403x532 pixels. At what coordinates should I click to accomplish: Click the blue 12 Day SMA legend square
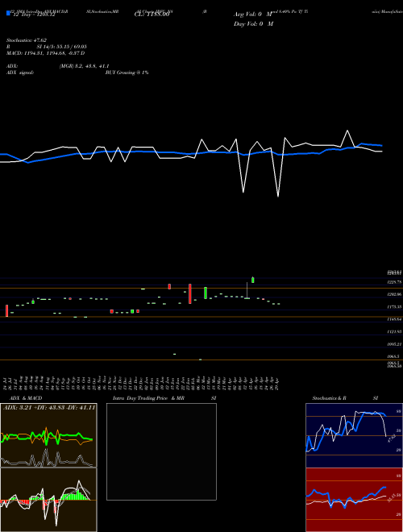coord(8,13)
